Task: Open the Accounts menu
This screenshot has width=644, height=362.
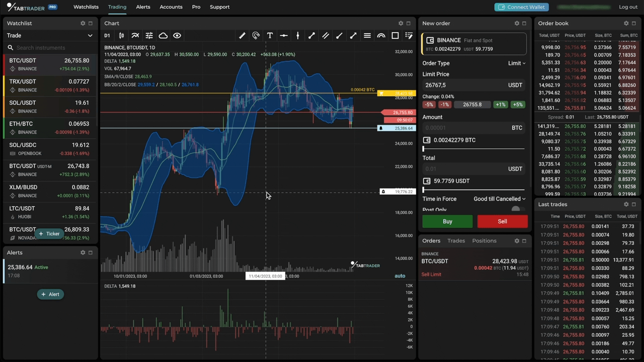Action: (x=171, y=7)
